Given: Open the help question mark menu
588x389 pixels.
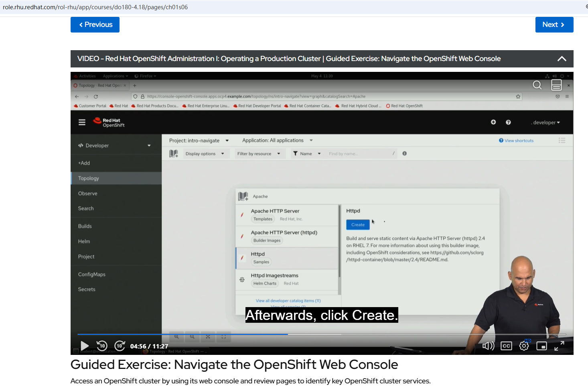Looking at the screenshot, I should pyautogui.click(x=508, y=122).
